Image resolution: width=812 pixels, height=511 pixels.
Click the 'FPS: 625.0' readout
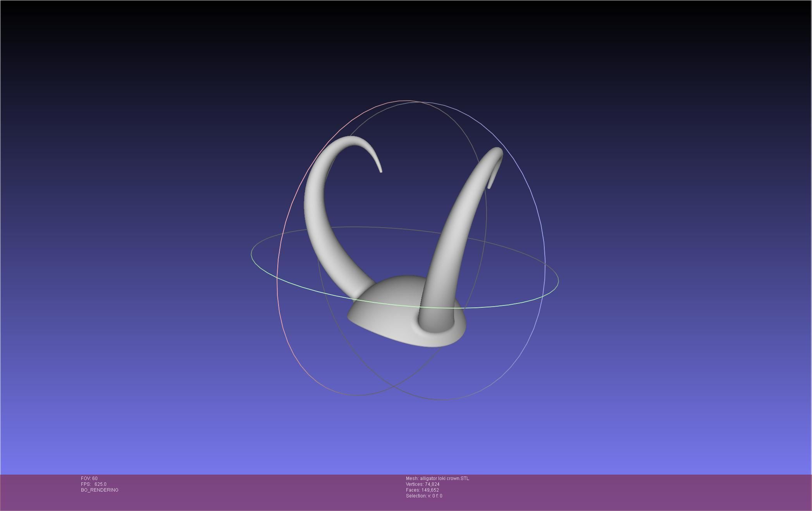click(94, 484)
